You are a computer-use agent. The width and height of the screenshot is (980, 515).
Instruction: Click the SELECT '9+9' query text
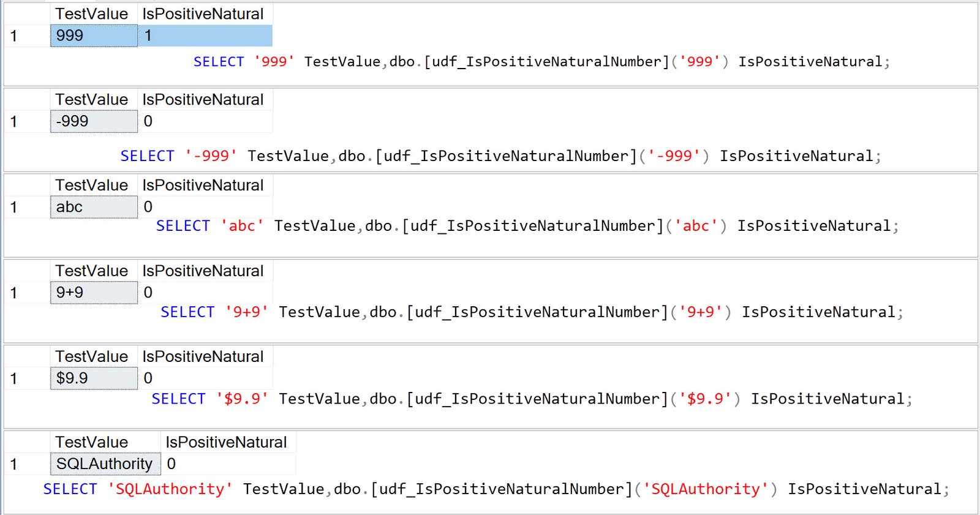click(532, 312)
